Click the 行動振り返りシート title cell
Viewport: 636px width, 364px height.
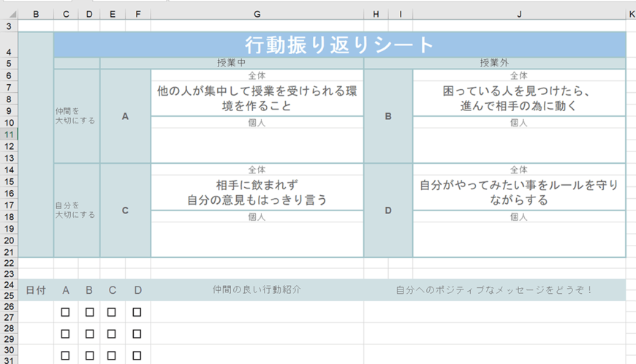point(340,45)
